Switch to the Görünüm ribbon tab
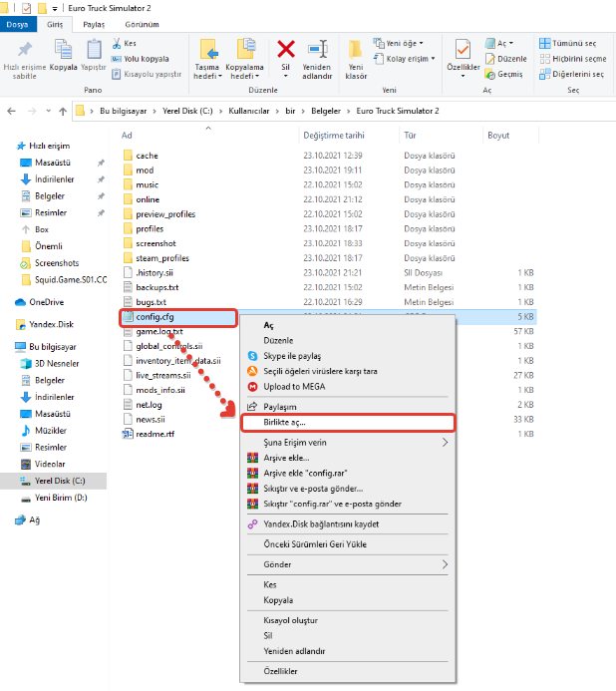The width and height of the screenshot is (616, 691). [142, 25]
